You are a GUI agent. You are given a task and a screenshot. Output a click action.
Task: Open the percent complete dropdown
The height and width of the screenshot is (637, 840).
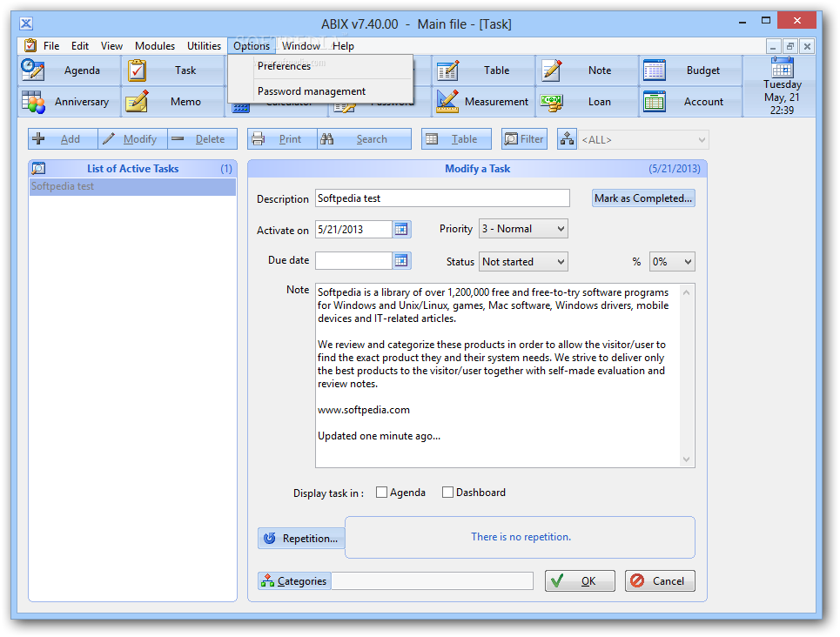[672, 261]
